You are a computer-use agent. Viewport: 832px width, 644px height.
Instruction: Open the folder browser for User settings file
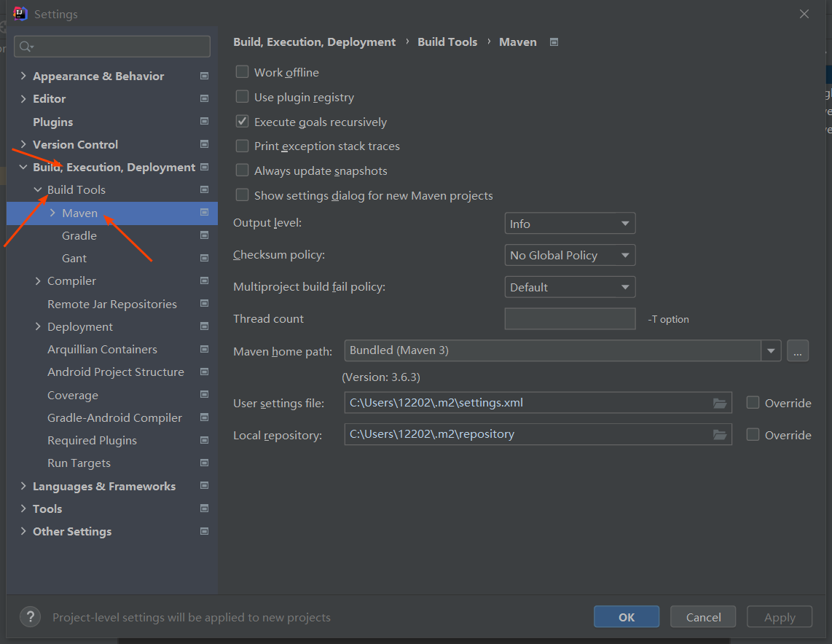tap(720, 403)
